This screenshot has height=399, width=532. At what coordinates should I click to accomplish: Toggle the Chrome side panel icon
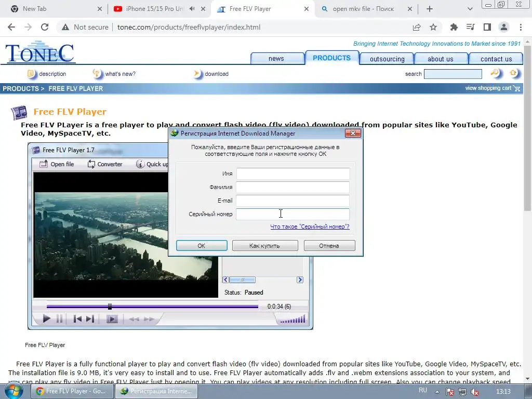487,27
